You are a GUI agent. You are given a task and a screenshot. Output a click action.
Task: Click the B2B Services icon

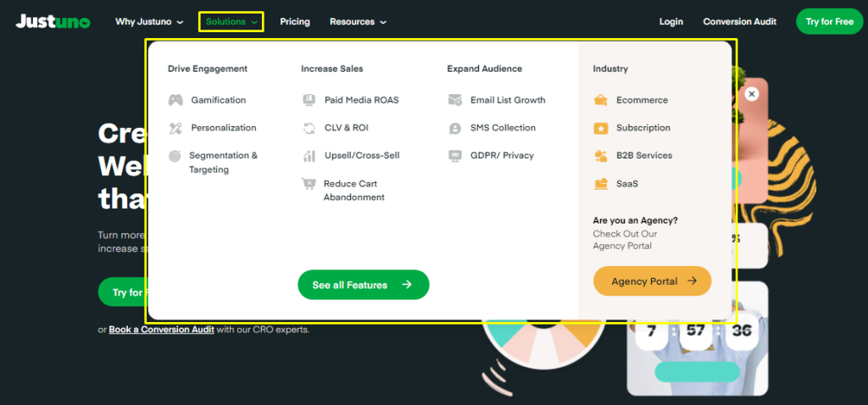coord(601,156)
